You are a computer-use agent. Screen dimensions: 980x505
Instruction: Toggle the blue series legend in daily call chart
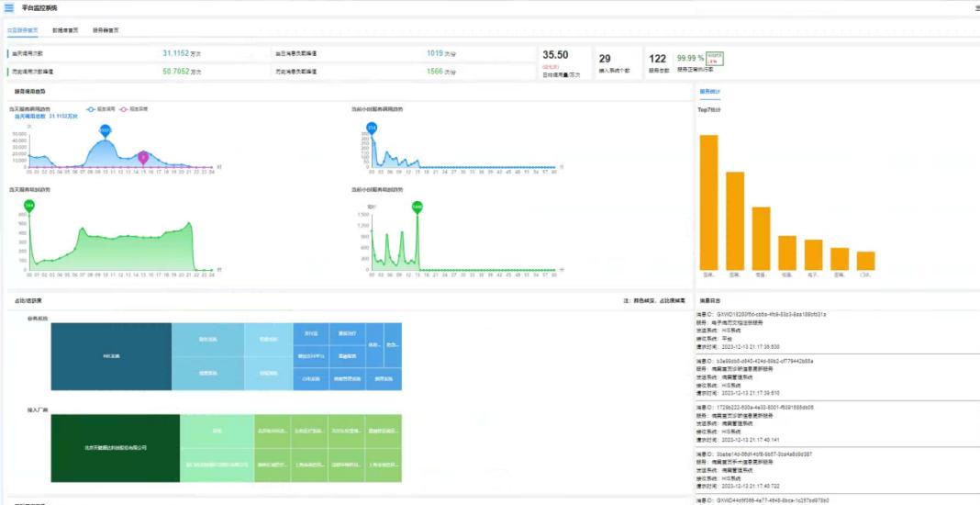coord(96,108)
